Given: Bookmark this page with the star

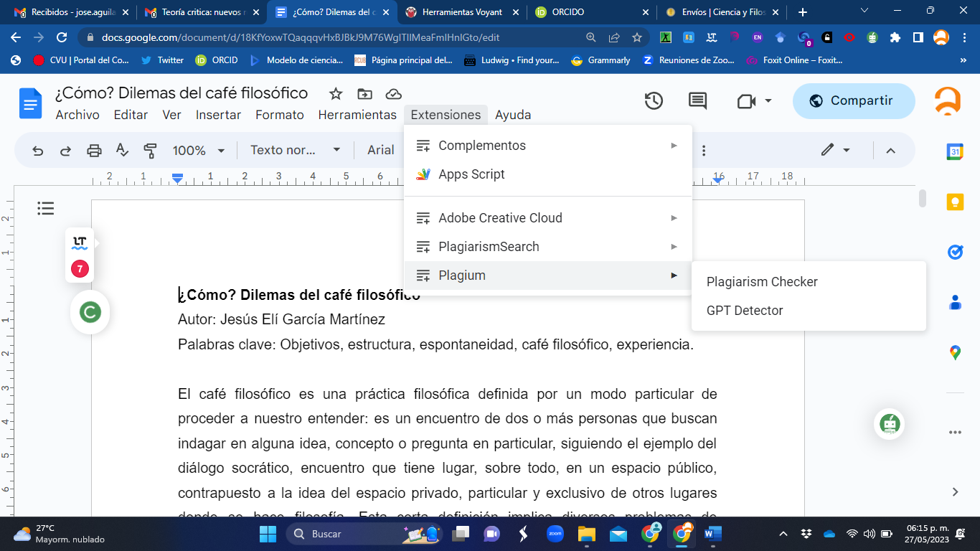Looking at the screenshot, I should click(x=636, y=37).
